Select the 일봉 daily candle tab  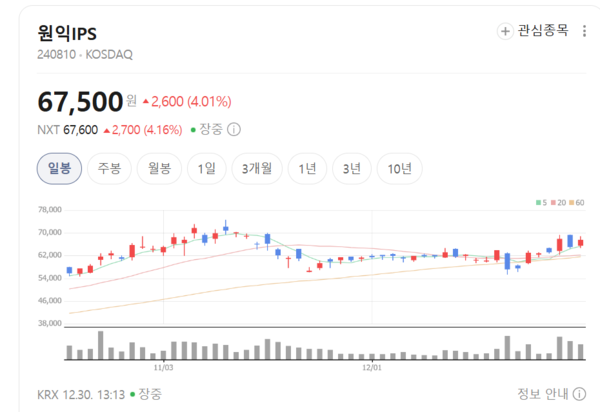point(59,169)
